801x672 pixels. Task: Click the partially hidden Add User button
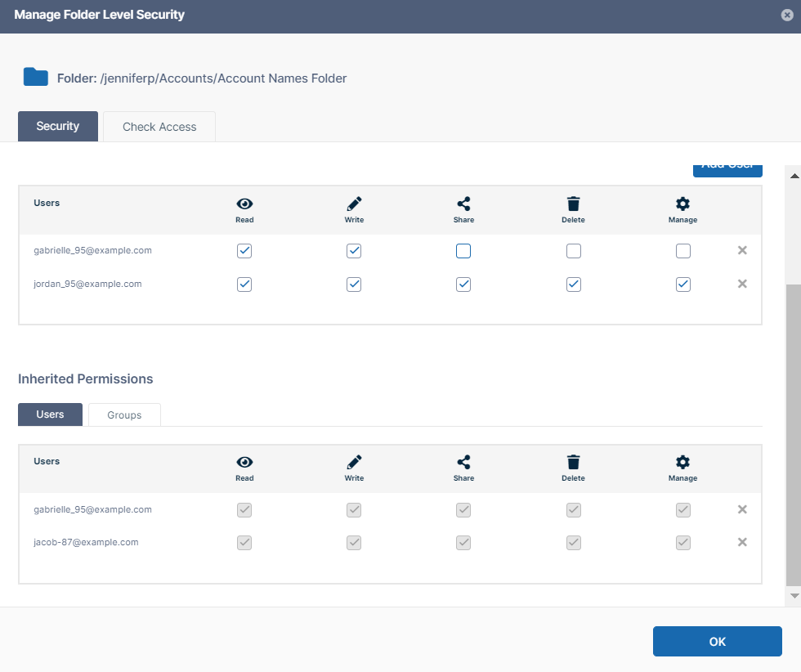pyautogui.click(x=727, y=169)
